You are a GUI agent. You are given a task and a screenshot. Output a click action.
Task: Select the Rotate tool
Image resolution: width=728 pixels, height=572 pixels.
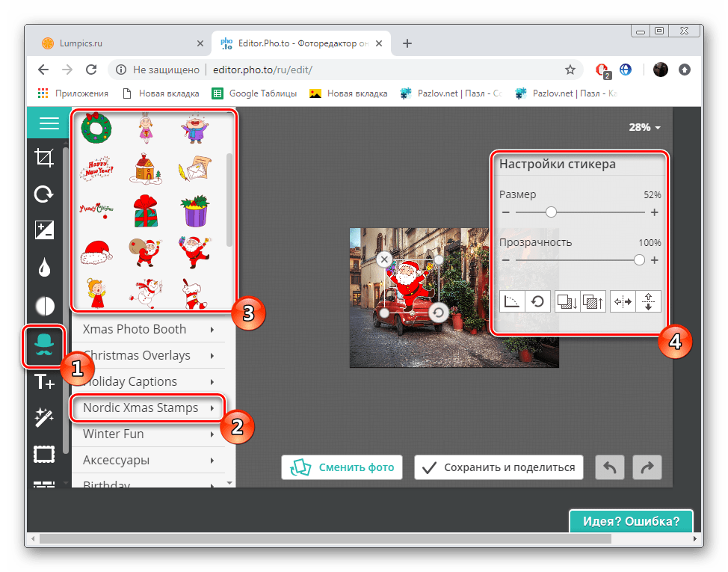pyautogui.click(x=44, y=194)
